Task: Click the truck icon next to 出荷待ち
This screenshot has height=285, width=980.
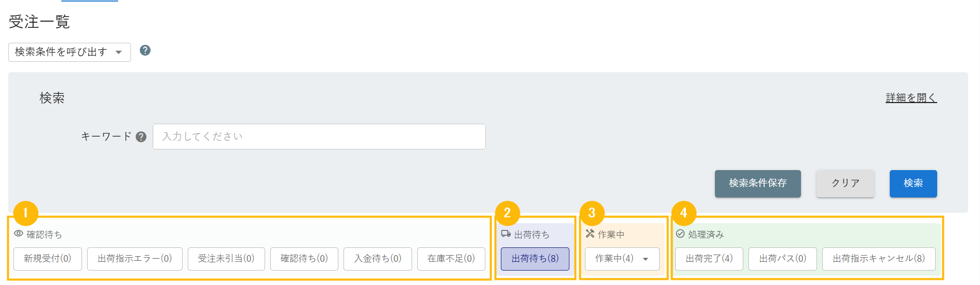Action: tap(506, 234)
